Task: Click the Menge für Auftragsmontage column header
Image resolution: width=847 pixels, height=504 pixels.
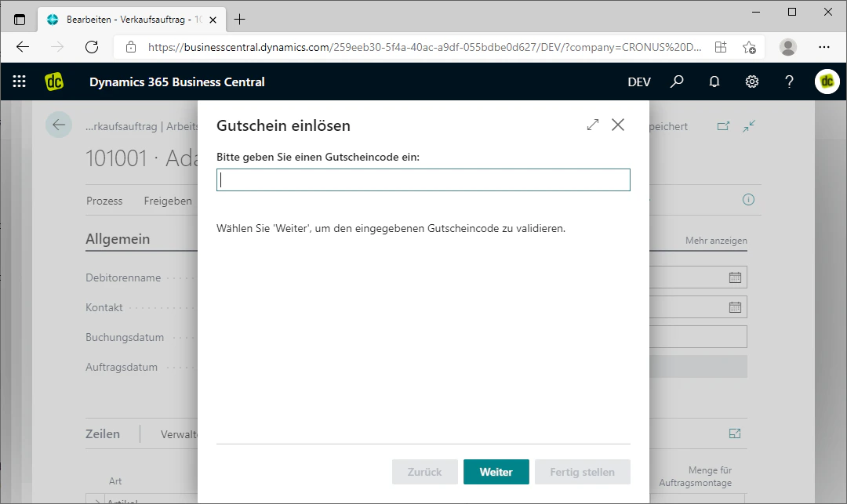Action: 695,477
